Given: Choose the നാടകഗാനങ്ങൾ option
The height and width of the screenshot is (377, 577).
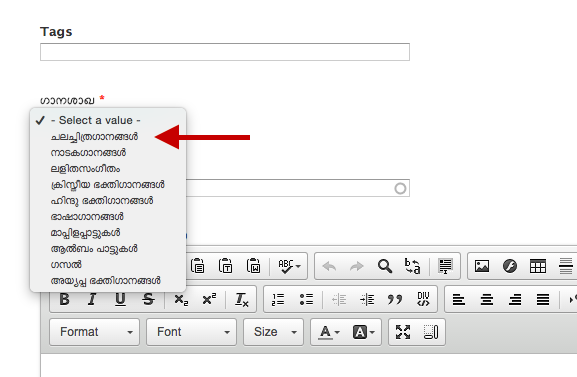Looking at the screenshot, I should (x=108, y=152).
